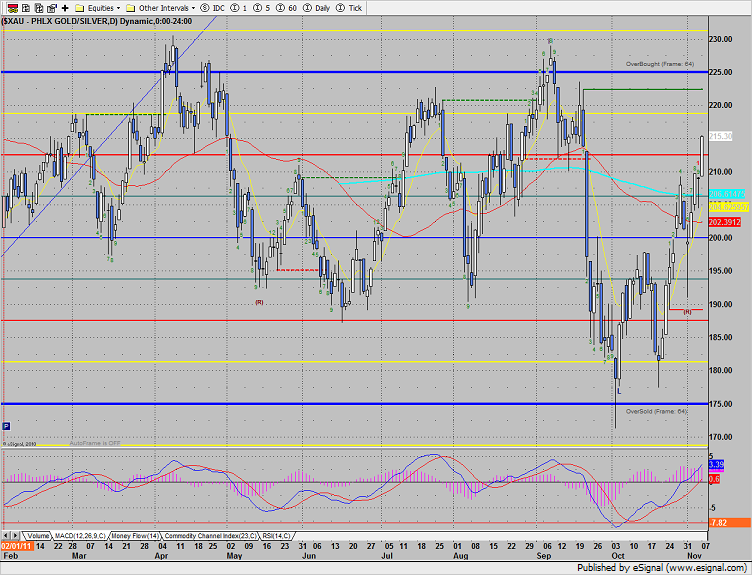Click the OverBought (Frame: 64) label
Viewport: 752px width, 575px height.
659,64
